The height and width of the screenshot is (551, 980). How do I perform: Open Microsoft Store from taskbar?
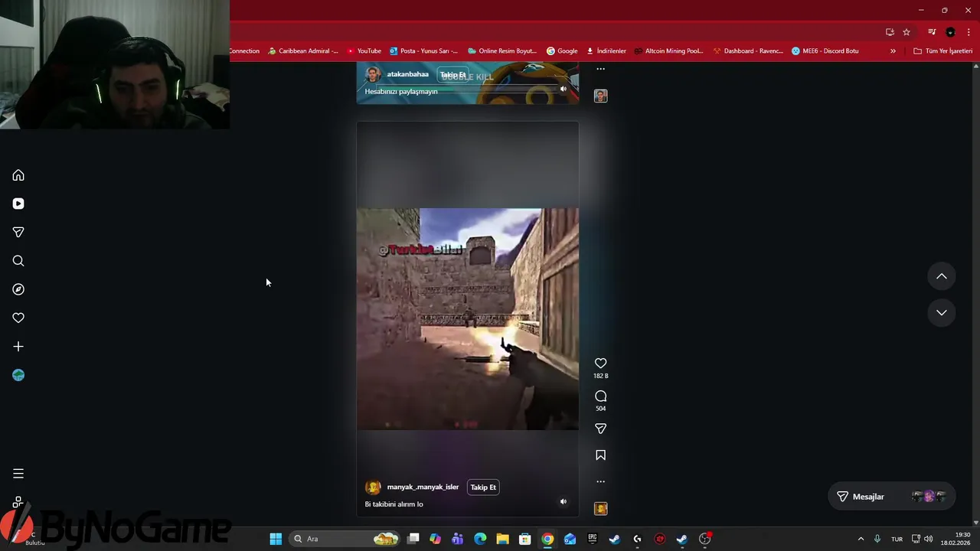tap(525, 539)
